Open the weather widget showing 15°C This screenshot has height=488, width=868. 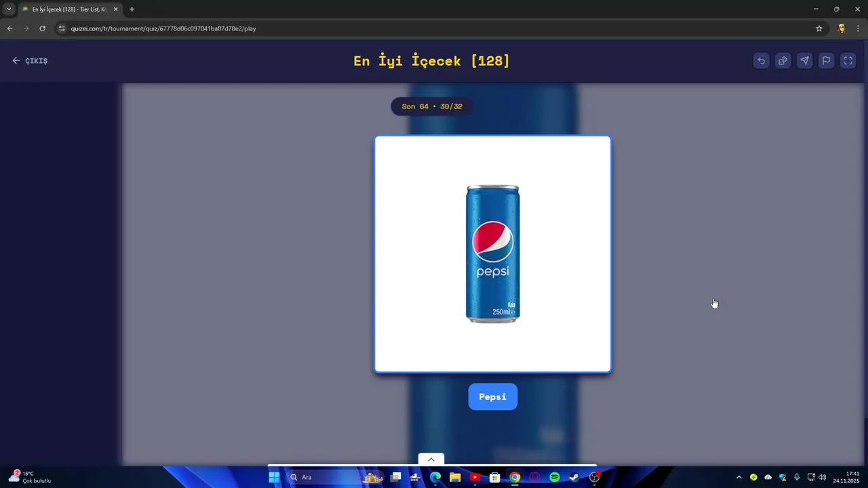coord(31,477)
